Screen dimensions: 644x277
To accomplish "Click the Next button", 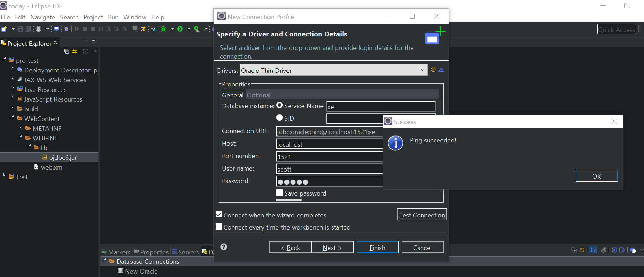I will (x=332, y=247).
